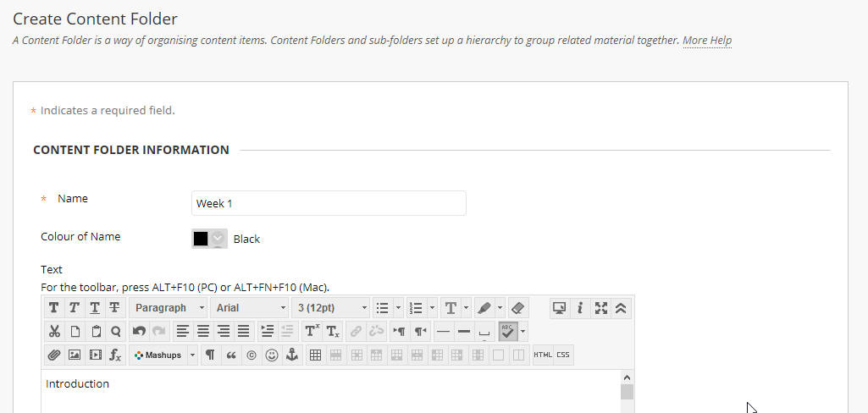Apply subscript formatting

(x=333, y=332)
